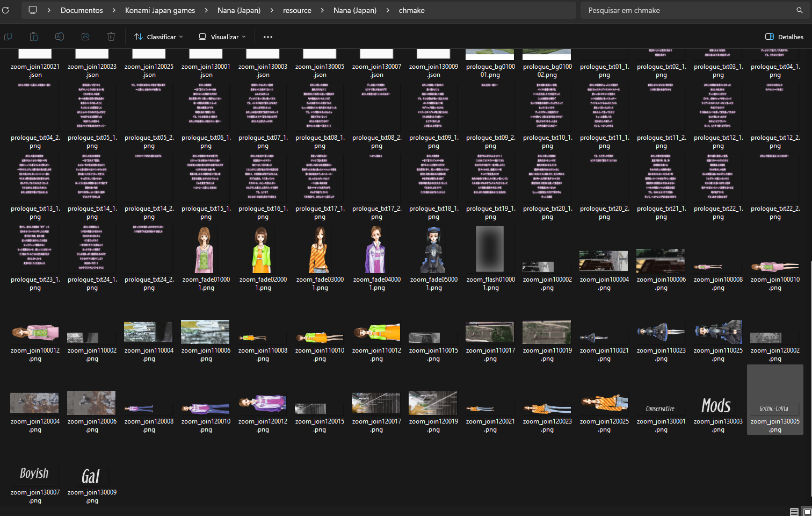Screen dimensions: 812x516
Task: Open the three-dots See more menu
Action: (x=268, y=37)
